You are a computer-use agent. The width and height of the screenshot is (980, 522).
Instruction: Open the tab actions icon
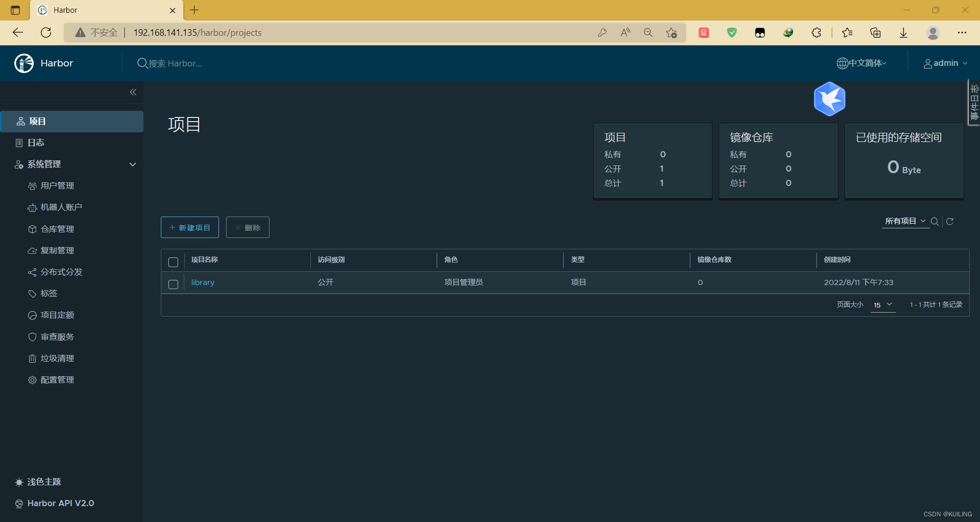tap(15, 10)
